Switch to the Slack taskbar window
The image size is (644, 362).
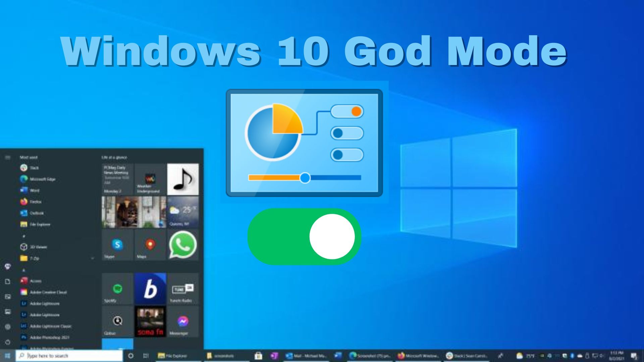467,356
